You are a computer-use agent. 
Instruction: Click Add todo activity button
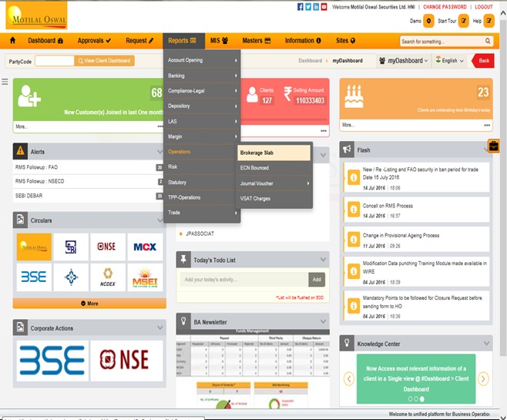coord(317,280)
